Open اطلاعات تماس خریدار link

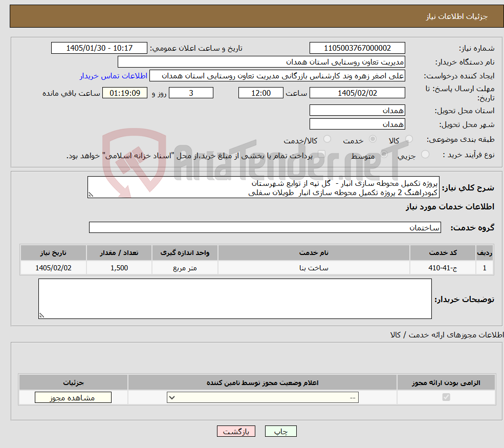click(114, 76)
